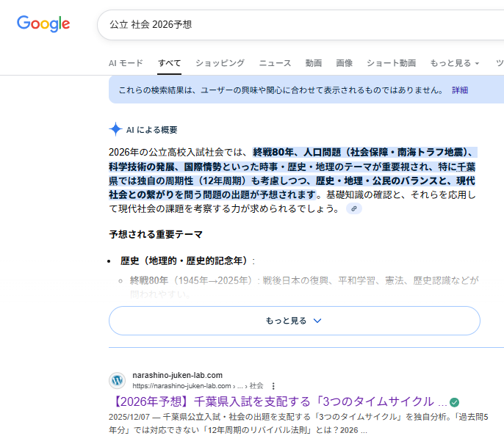Click the WordPress favicon of narashino-juken-lab result
Screen dimensions: 504x444
click(118, 380)
